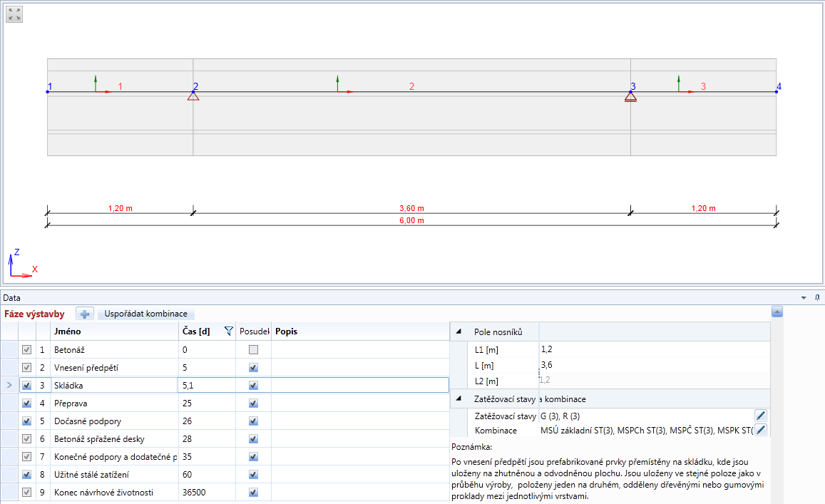Sort by the Jméno column header
The height and width of the screenshot is (504, 825).
[116, 331]
